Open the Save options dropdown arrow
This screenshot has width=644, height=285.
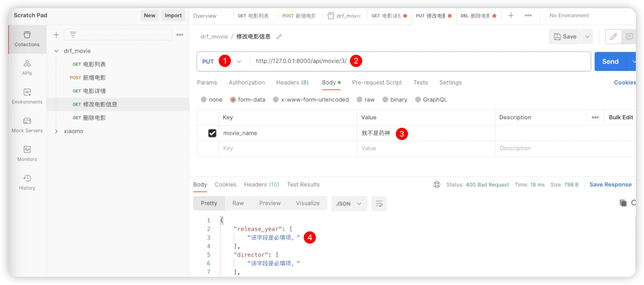pos(587,37)
